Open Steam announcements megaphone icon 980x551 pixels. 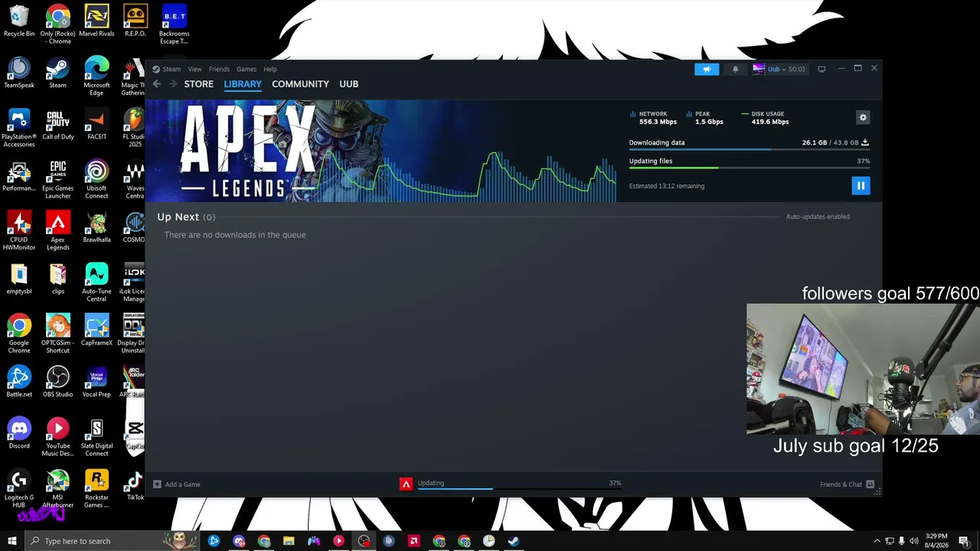pos(707,69)
